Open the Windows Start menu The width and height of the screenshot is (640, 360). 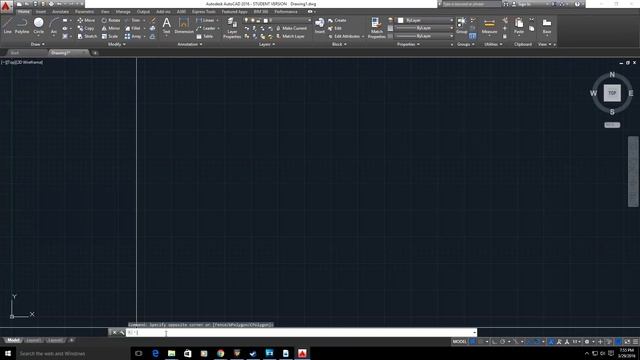(8, 353)
